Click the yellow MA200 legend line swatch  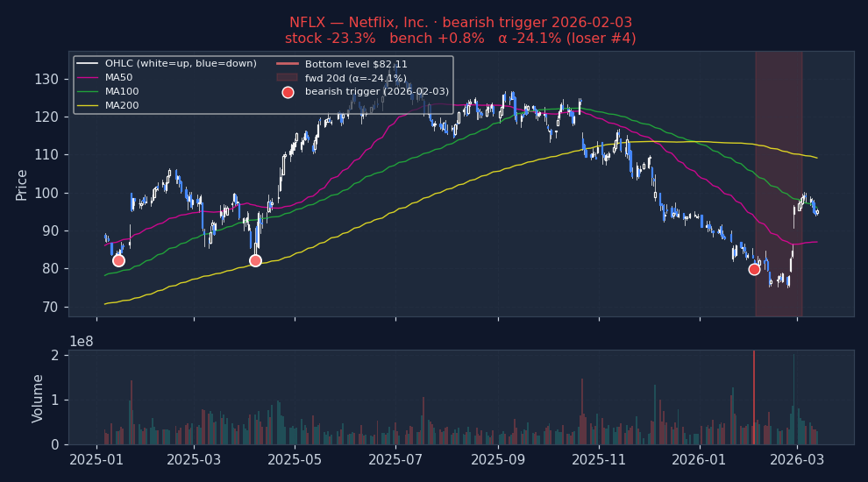pos(88,106)
